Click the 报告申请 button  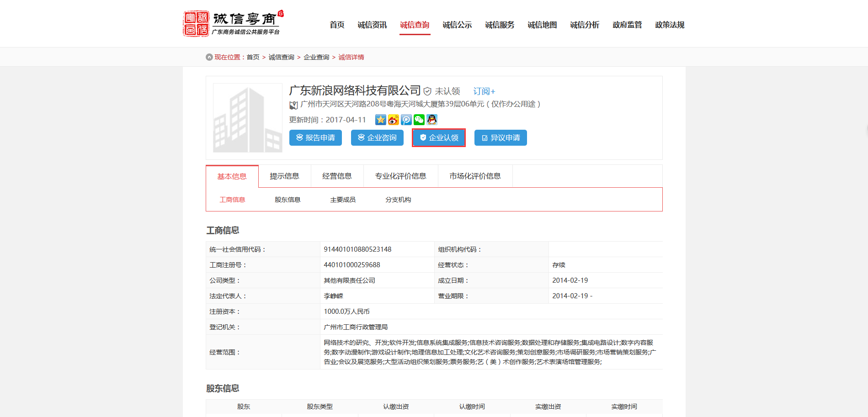click(x=315, y=137)
